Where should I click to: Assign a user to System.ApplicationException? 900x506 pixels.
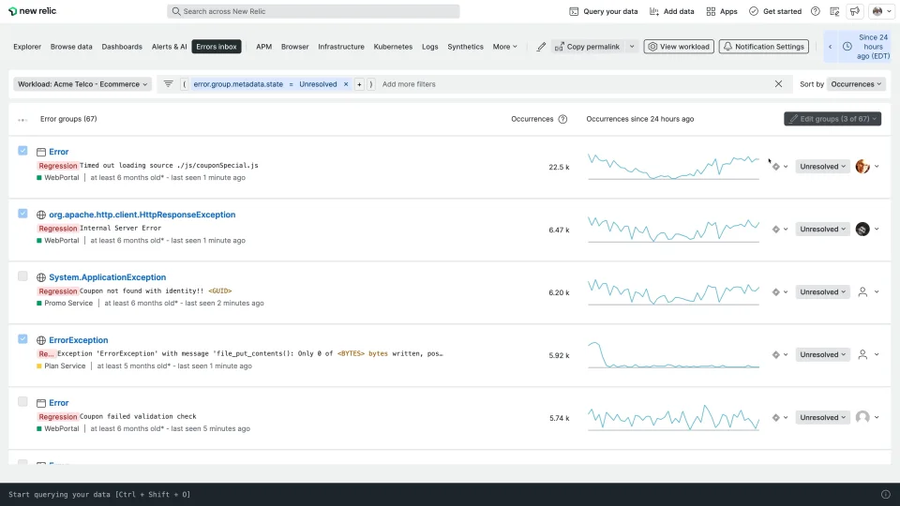pyautogui.click(x=862, y=292)
